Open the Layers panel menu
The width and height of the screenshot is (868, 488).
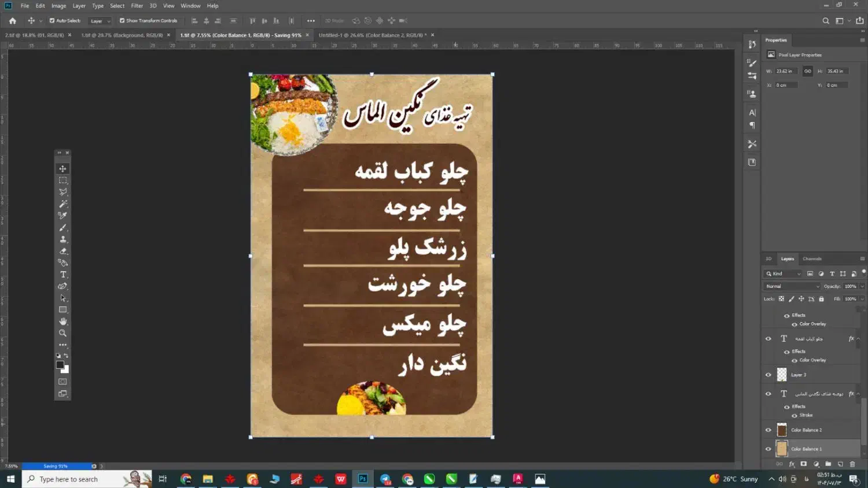pyautogui.click(x=862, y=258)
